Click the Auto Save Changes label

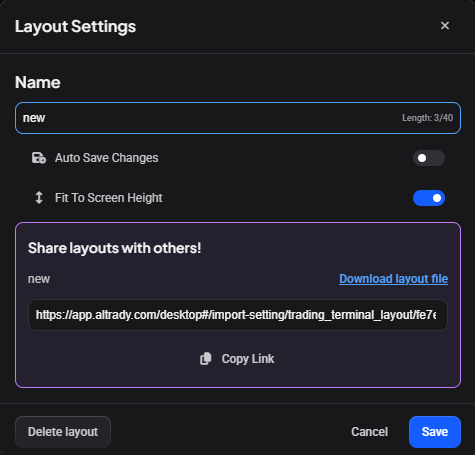[107, 158]
